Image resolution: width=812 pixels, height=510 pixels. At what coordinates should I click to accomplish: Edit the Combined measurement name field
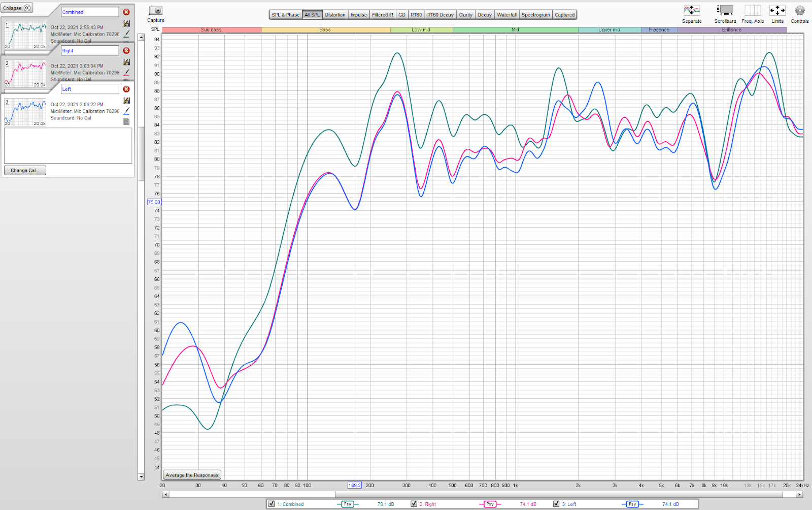click(90, 12)
